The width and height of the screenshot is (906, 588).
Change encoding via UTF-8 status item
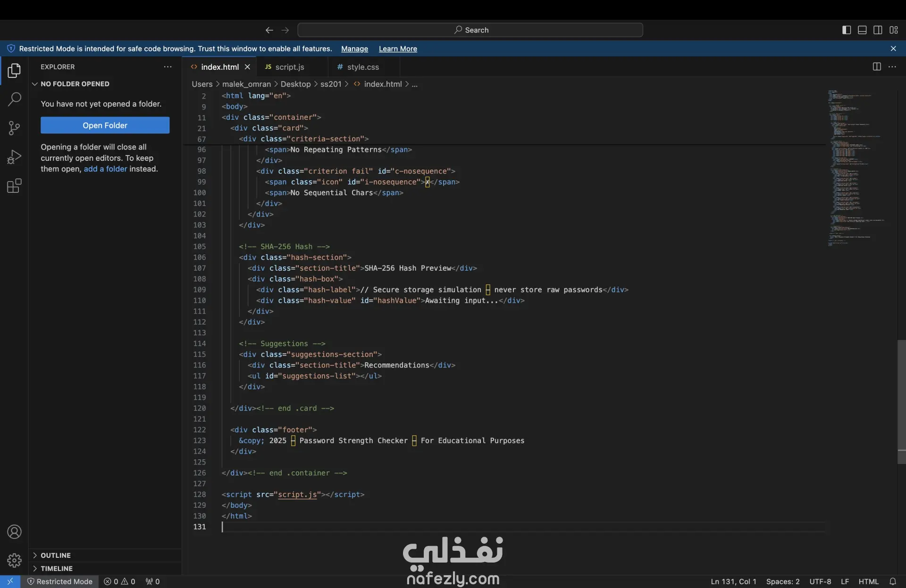pos(820,581)
